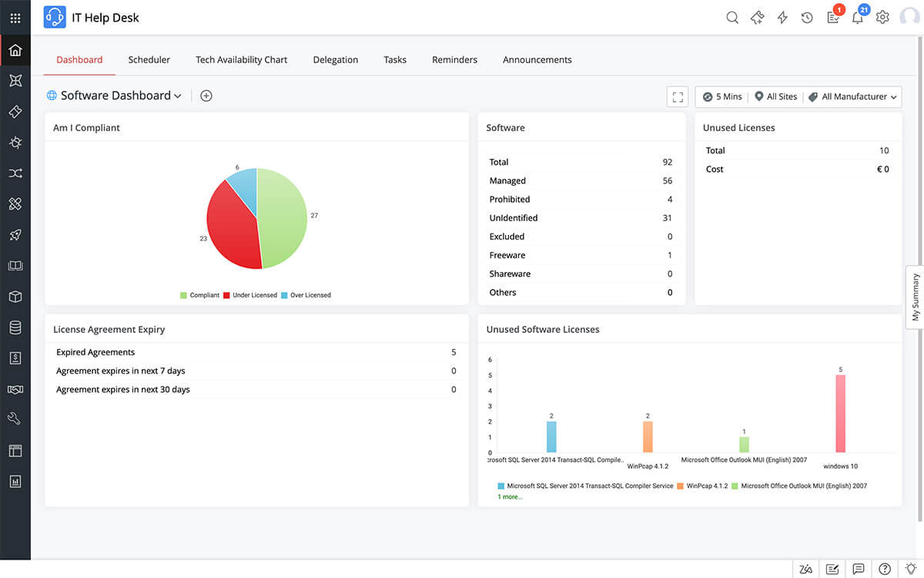Click the feedback chat bubble icon bottom right

pos(858,569)
